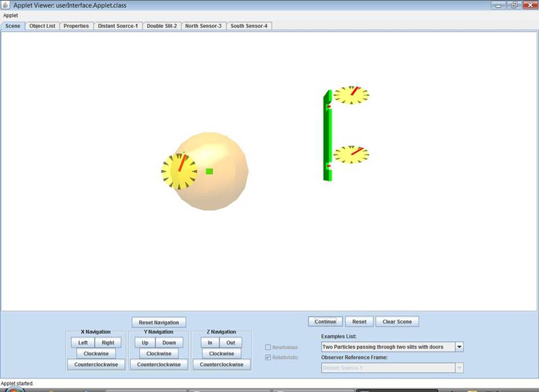Open the Examples List dropdown

click(x=459, y=347)
